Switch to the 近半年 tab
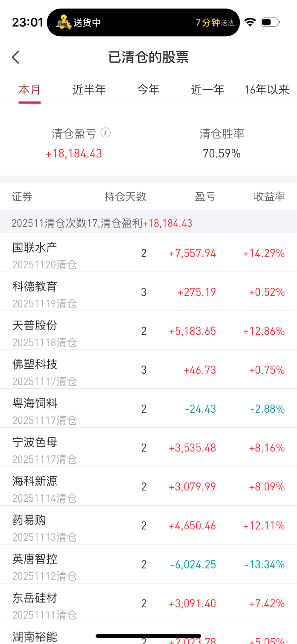Viewport: 297px width, 644px height. 89,90
